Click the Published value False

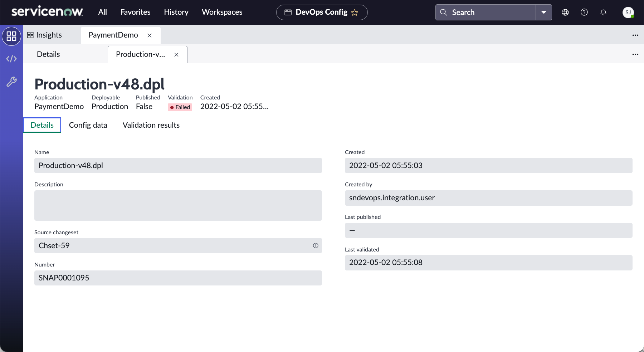click(x=144, y=107)
